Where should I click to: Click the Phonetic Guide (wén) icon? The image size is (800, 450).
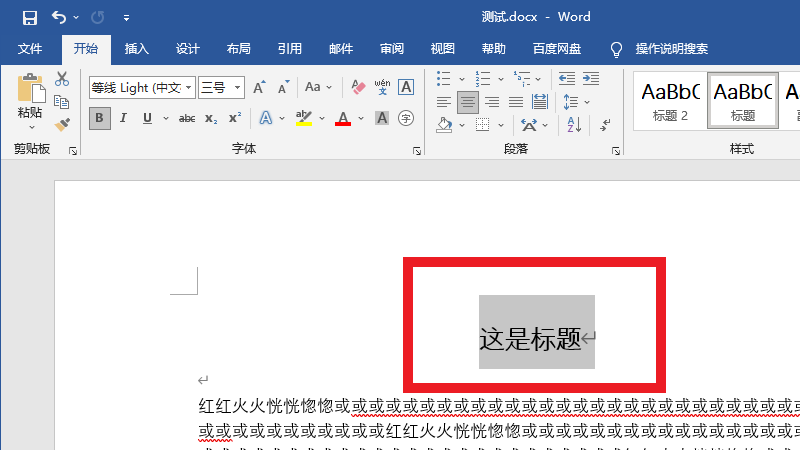[x=382, y=88]
